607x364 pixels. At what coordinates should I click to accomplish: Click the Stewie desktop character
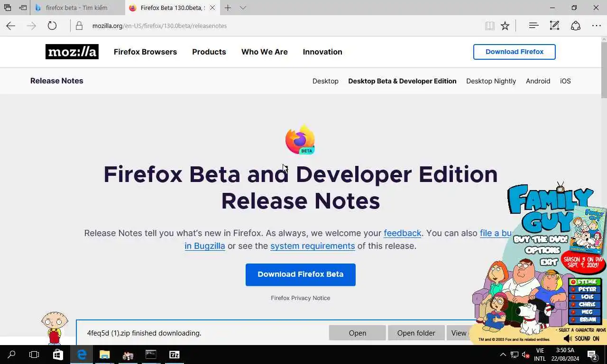coord(54,328)
